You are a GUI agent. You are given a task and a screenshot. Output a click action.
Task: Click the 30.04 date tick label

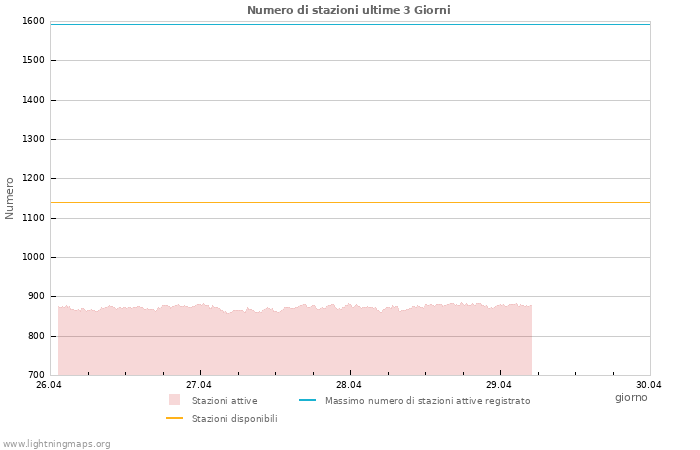pyautogui.click(x=649, y=385)
